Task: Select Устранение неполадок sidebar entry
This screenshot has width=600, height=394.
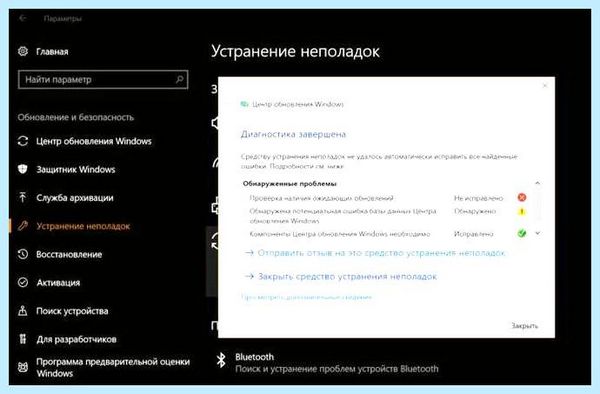Action: 83,226
